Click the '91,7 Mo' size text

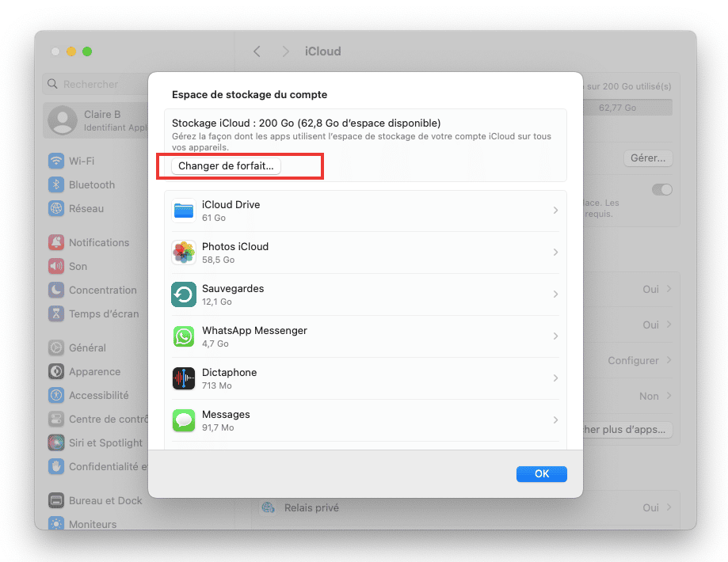tap(218, 427)
